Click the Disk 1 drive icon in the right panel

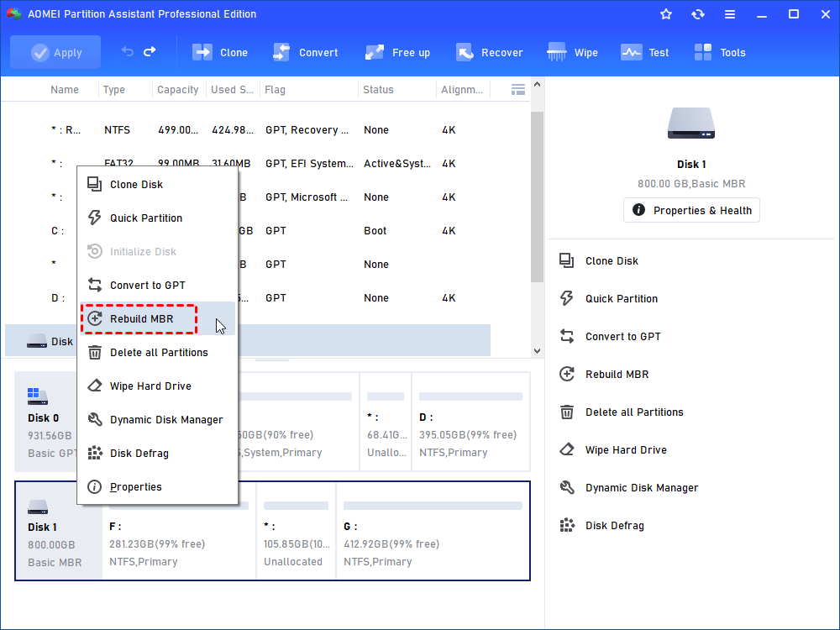tap(691, 123)
